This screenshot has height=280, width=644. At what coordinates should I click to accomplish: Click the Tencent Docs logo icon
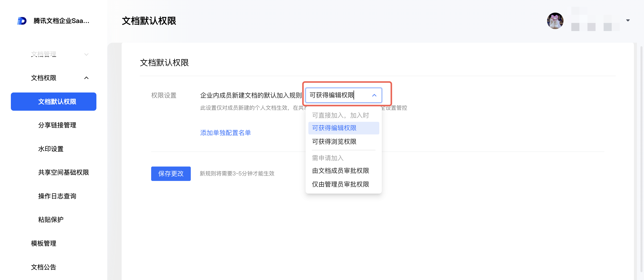point(22,21)
